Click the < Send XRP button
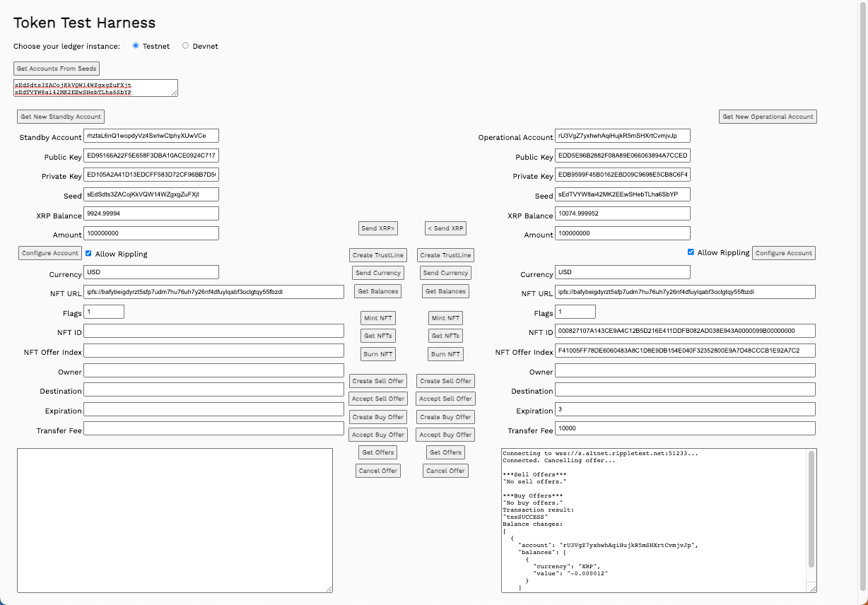Screen dimensions: 868x605 click(445, 228)
